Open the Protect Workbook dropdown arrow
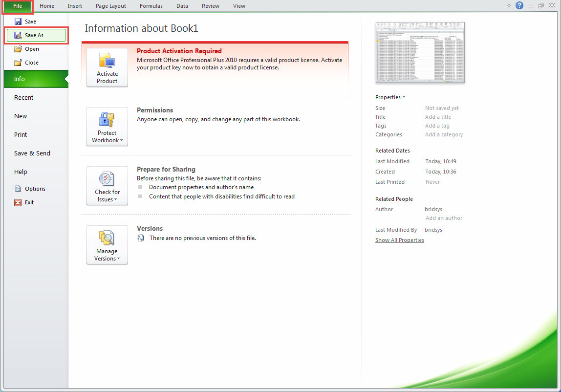Viewport: 561px width, 392px height. coord(121,140)
